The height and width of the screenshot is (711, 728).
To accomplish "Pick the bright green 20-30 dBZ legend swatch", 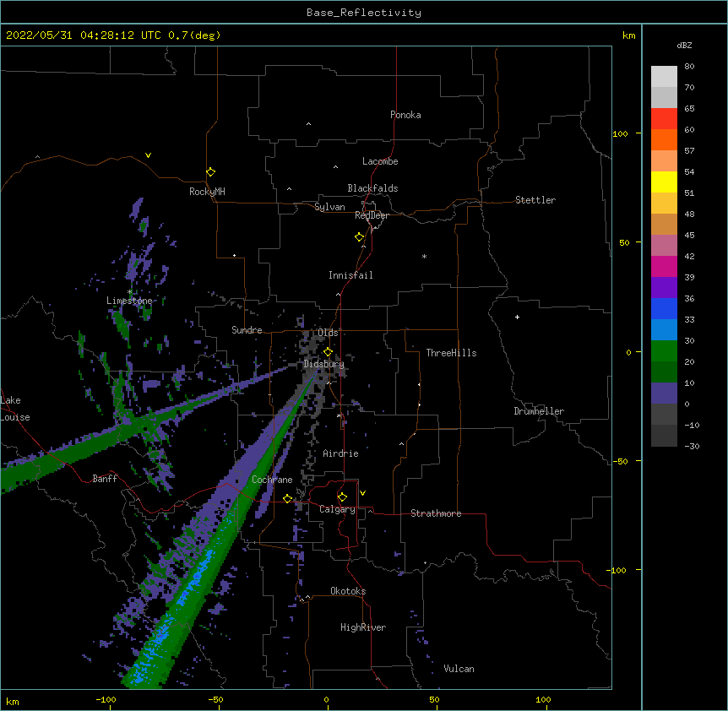I will tap(664, 351).
